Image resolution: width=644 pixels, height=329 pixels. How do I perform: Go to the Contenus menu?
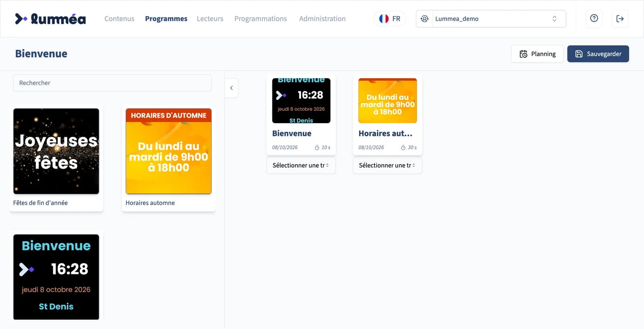pos(119,19)
